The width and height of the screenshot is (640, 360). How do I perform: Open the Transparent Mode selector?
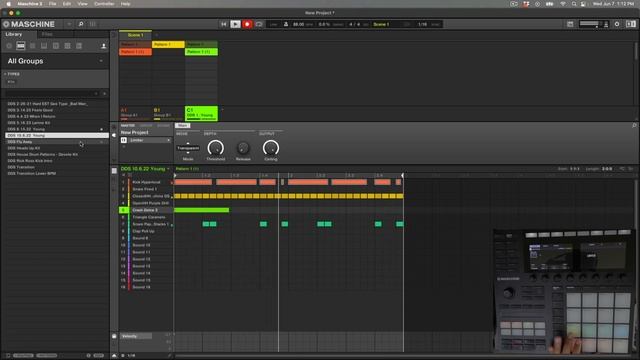(x=188, y=148)
